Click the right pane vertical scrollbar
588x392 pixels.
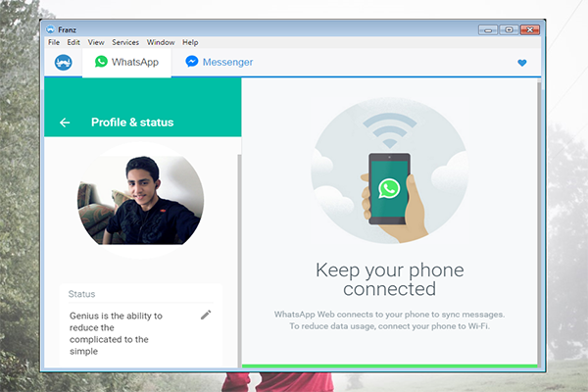[x=539, y=223]
